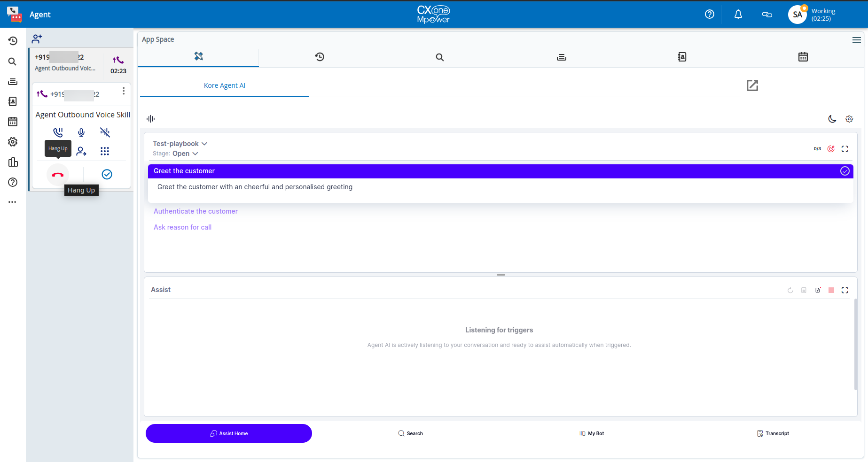
Task: Put the call on hold
Action: coord(58,132)
